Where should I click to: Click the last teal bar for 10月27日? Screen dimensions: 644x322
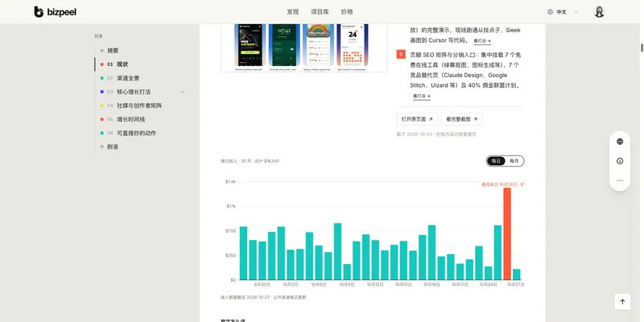[517, 275]
